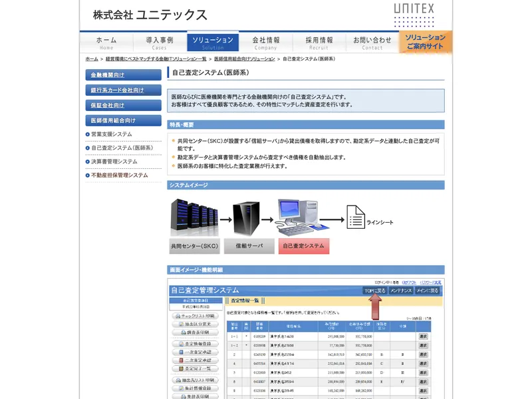Open the 会社情報 Company tab
Viewport: 532px width, 399px height.
pos(266,43)
